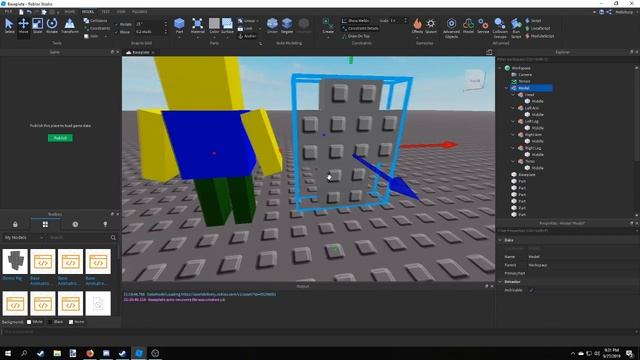
Task: Open the Toolbox Marketplace lock tab
Action: click(15, 224)
